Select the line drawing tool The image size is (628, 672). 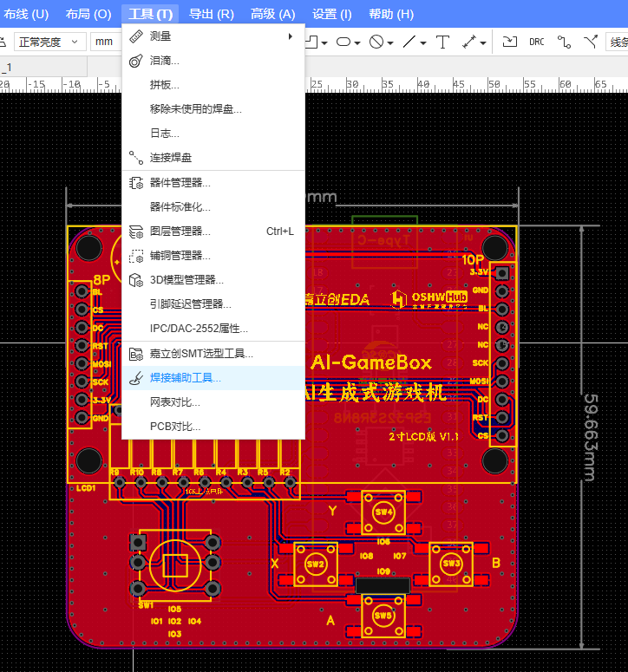[409, 42]
